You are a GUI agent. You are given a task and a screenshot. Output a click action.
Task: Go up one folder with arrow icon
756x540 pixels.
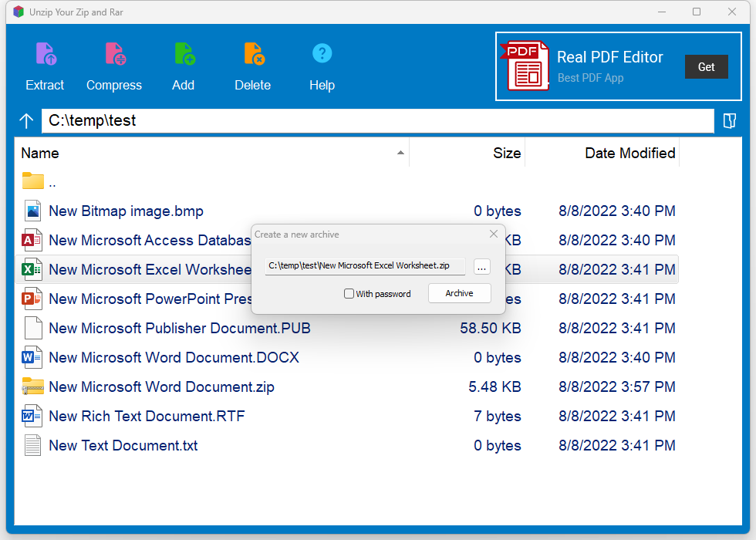coord(27,121)
